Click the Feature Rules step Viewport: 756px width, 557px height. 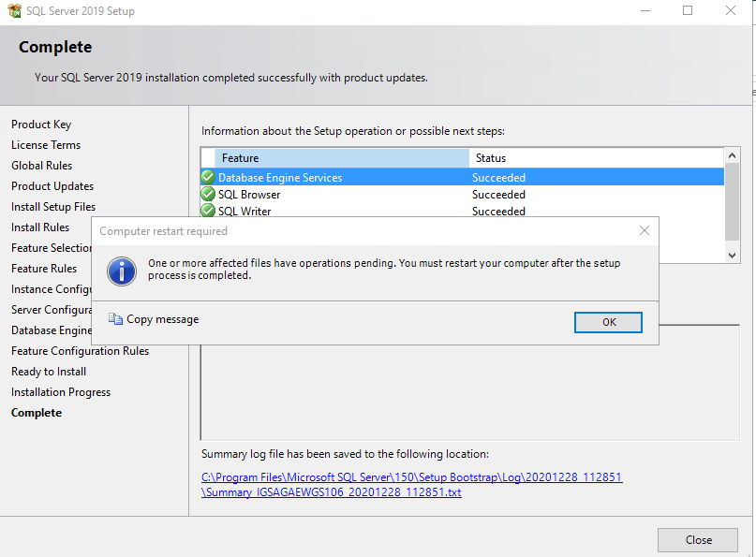[44, 269]
